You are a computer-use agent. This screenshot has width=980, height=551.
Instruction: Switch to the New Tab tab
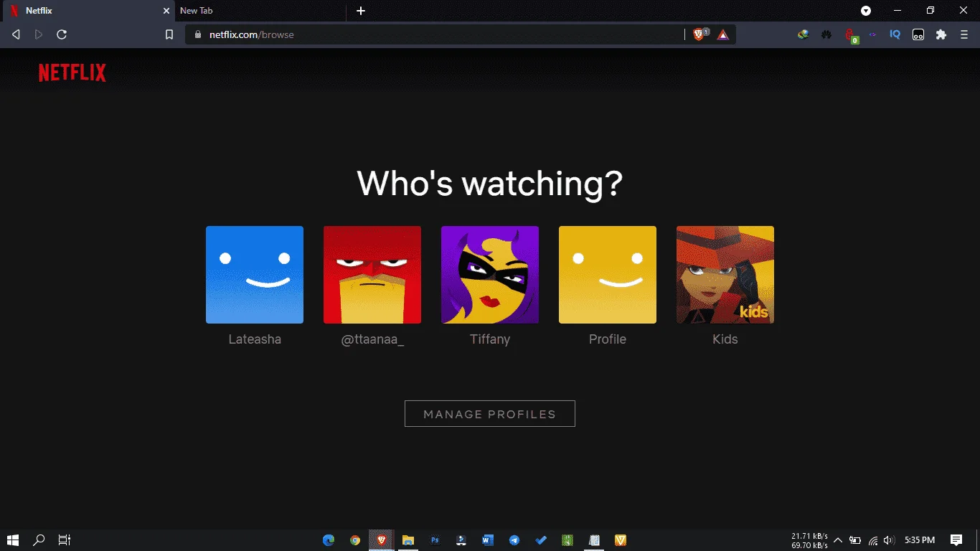(x=260, y=11)
